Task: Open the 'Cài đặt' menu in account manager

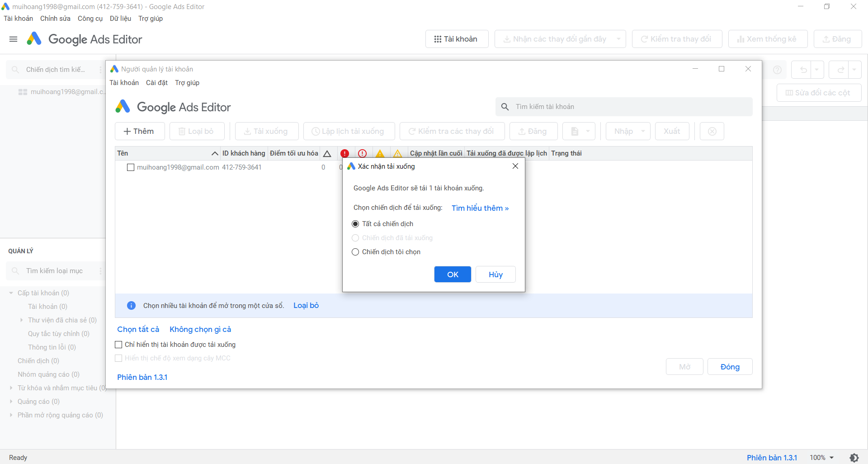Action: (x=156, y=83)
